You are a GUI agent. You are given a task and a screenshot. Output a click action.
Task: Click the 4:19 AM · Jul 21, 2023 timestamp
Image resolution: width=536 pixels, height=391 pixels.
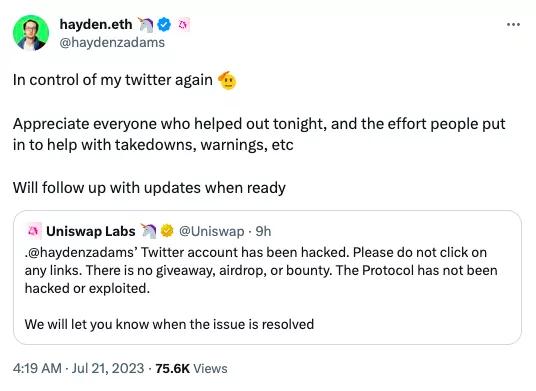[79, 368]
